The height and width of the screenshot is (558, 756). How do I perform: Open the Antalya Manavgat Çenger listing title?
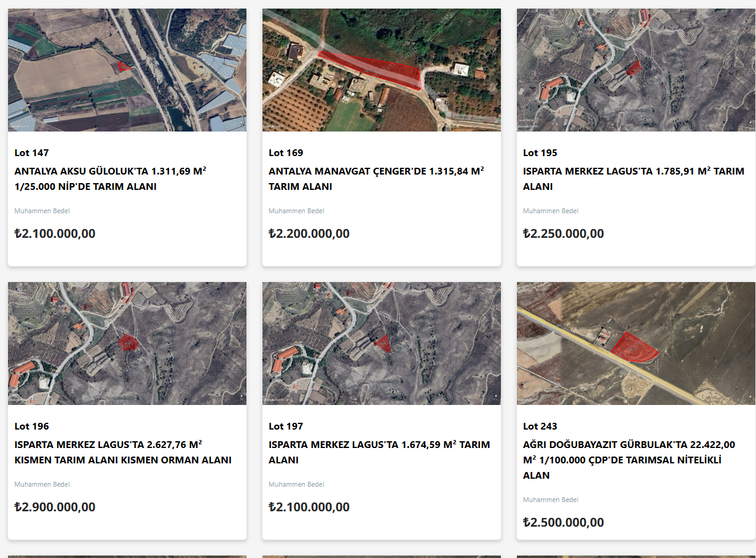click(x=376, y=179)
